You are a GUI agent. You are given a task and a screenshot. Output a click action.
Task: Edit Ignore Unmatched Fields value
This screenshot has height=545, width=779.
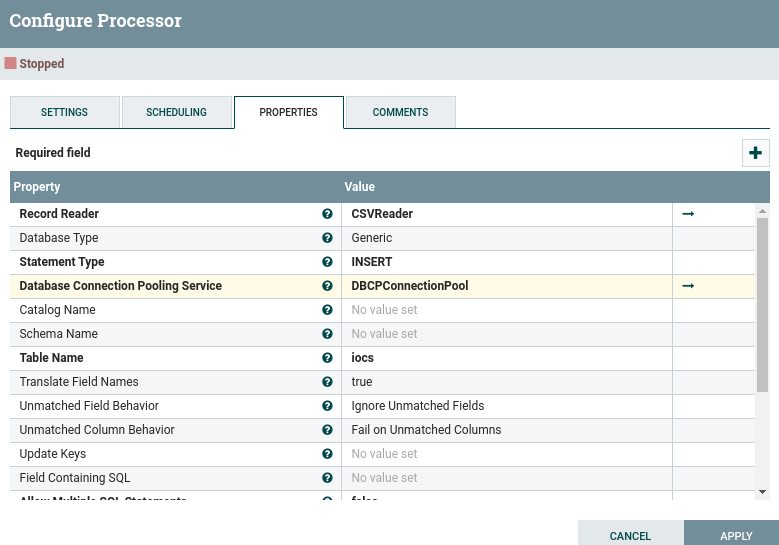click(507, 406)
